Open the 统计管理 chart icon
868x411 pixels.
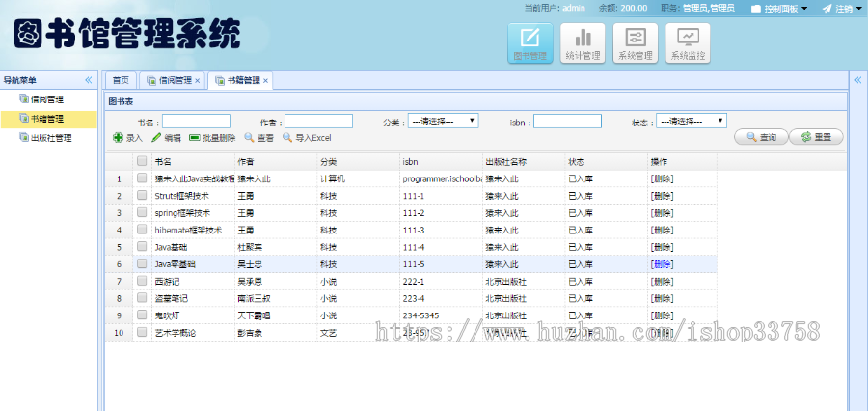coord(583,42)
